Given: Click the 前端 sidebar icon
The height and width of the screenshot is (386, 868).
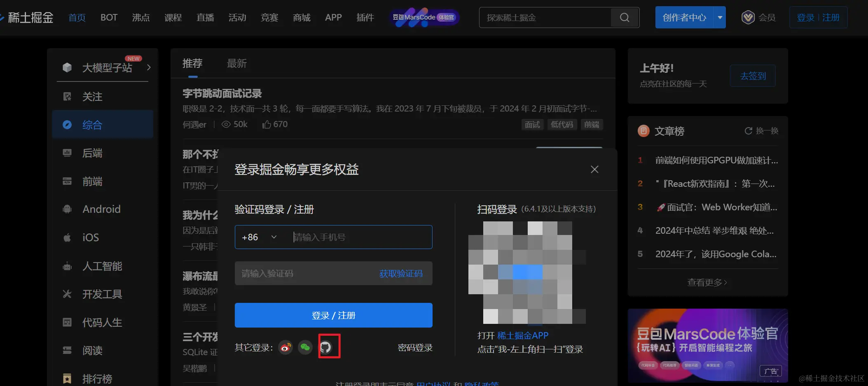Looking at the screenshot, I should click(x=67, y=181).
